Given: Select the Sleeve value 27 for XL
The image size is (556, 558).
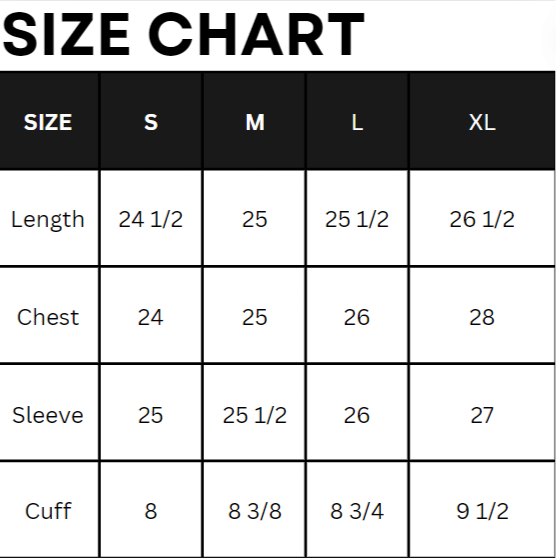Looking at the screenshot, I should pyautogui.click(x=482, y=415).
